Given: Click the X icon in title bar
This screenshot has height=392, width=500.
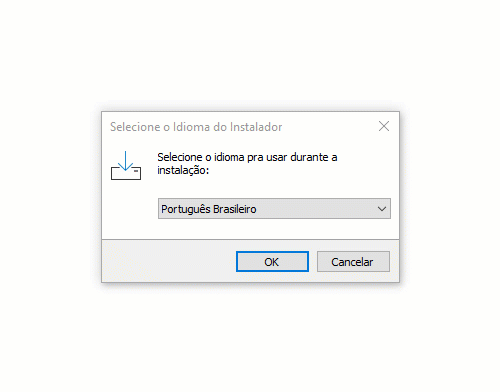Looking at the screenshot, I should pos(384,126).
